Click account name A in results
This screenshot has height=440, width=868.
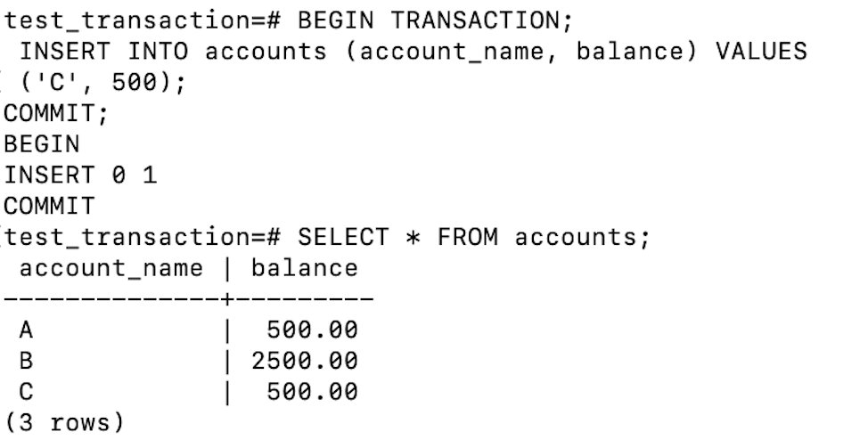coord(26,330)
